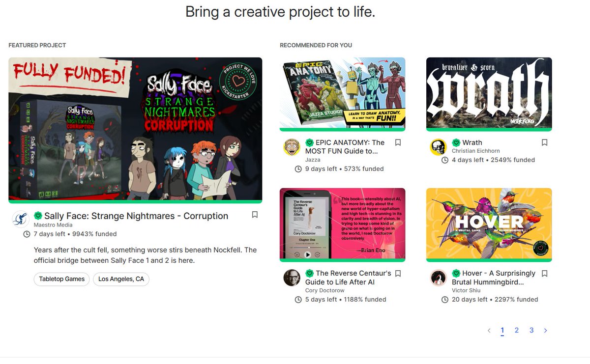
Task: Open Sally Face featured project image
Action: [x=135, y=129]
